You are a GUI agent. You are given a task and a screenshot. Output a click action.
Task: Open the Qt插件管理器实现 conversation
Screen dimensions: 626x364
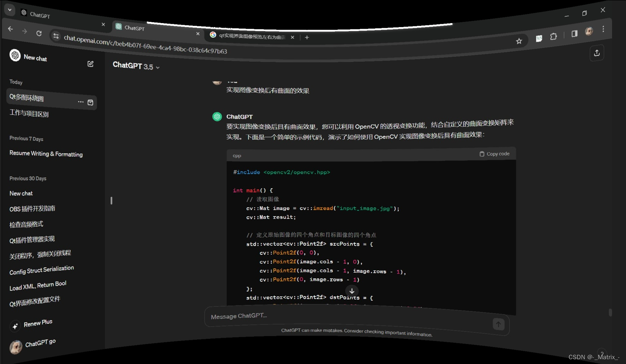tap(32, 239)
